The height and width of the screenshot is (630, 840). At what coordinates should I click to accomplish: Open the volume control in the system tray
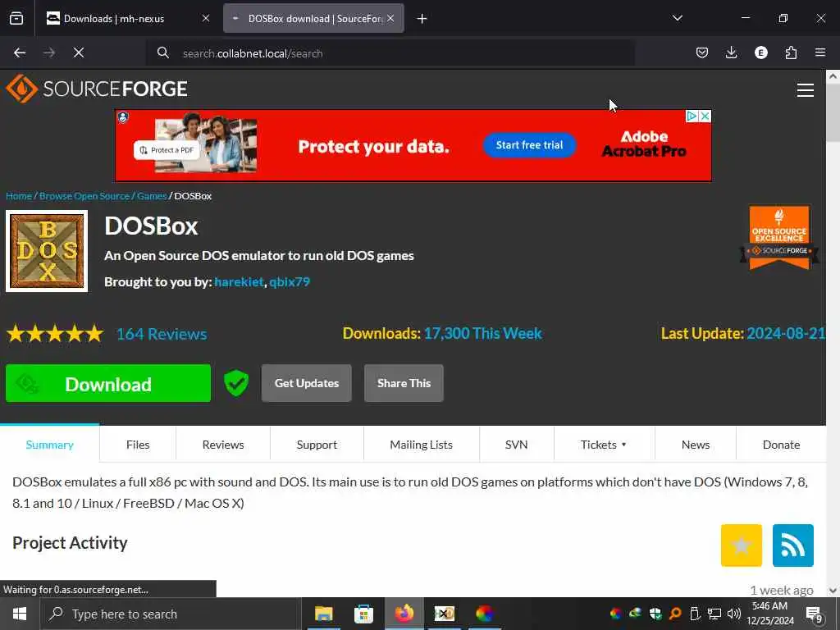click(x=733, y=614)
